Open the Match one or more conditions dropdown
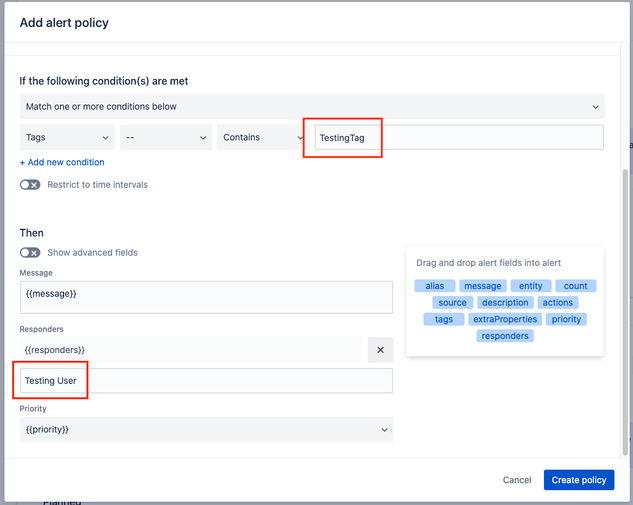Viewport: 633px width, 505px height. pyautogui.click(x=311, y=106)
